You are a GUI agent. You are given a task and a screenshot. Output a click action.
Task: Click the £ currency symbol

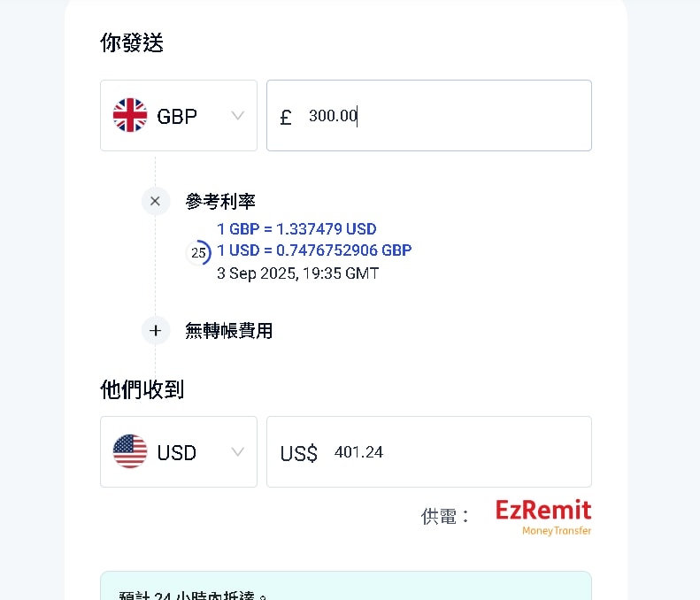click(x=285, y=117)
